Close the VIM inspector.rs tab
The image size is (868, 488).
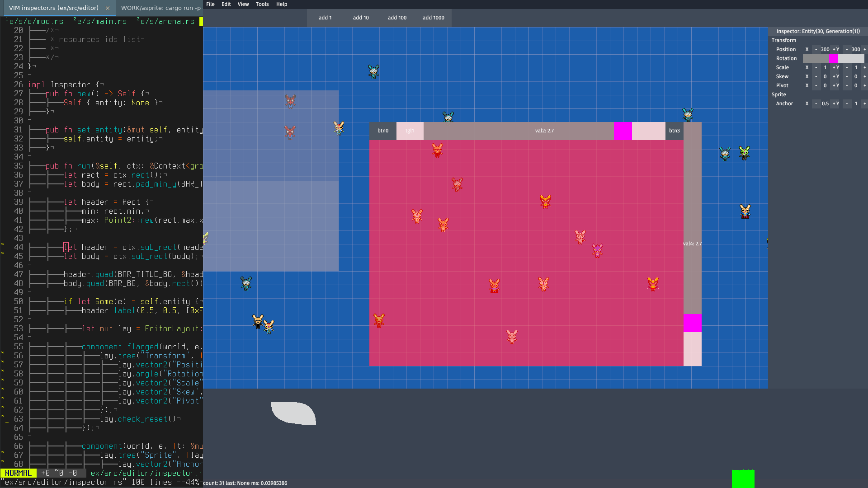[x=107, y=8]
